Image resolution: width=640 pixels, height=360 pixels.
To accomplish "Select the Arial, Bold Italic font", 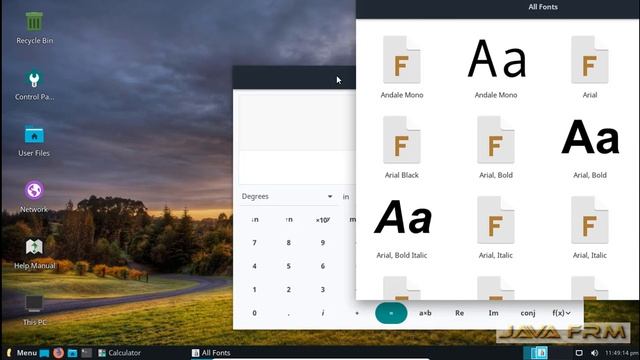I will coord(402,228).
